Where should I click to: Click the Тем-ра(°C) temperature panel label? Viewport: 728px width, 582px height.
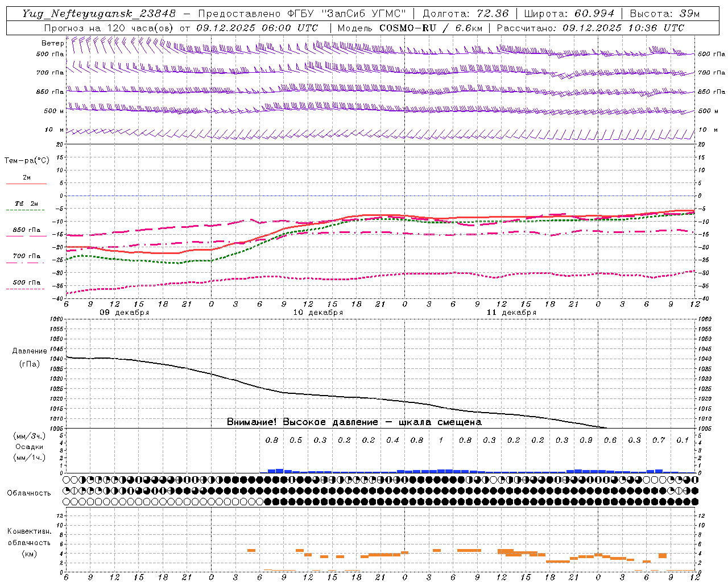(26, 161)
